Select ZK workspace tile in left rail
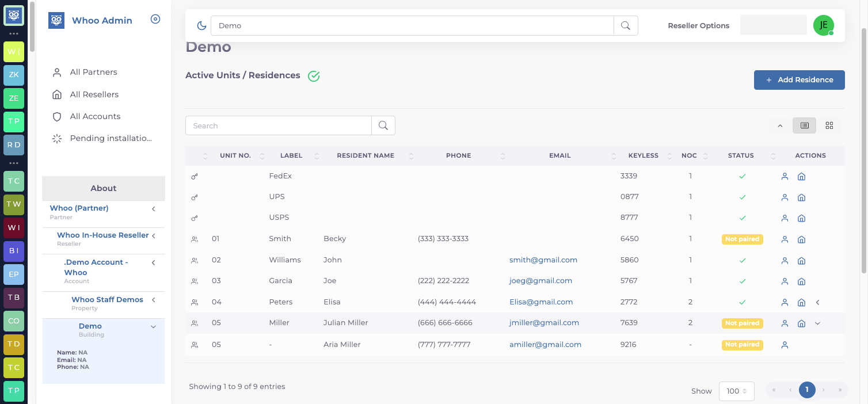Screen dimensions: 868x404 point(14,75)
